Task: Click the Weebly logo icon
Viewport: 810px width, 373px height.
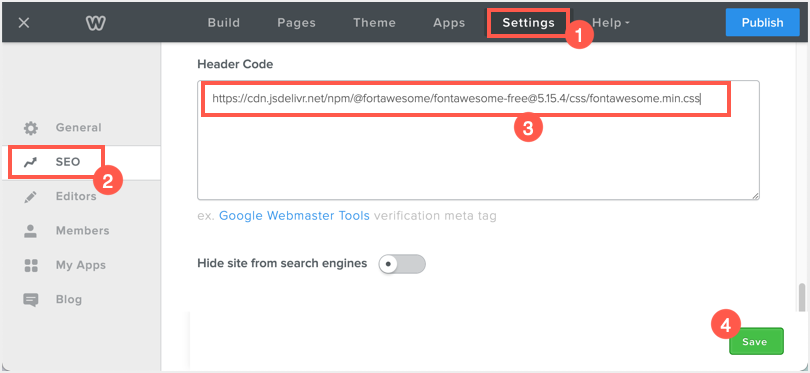Action: click(x=96, y=23)
